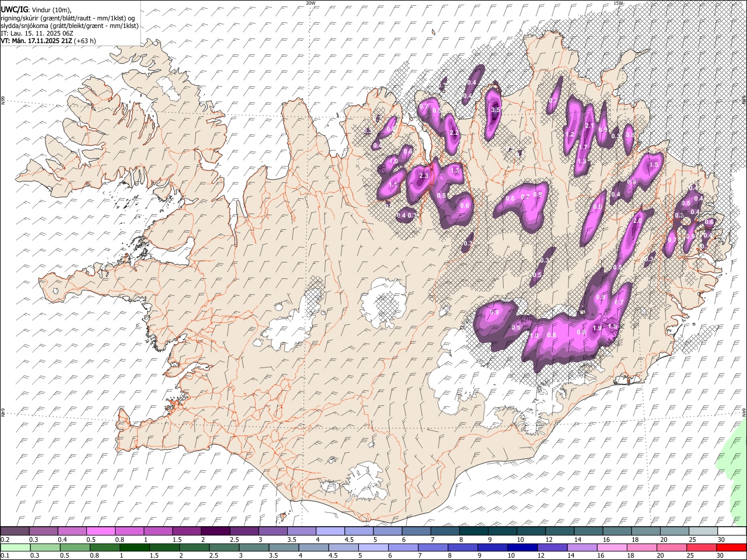Click the 'IT: Lau. 15. 11. 2025 06Z' text
Screen dimensions: 747x560
pyautogui.click(x=37, y=33)
